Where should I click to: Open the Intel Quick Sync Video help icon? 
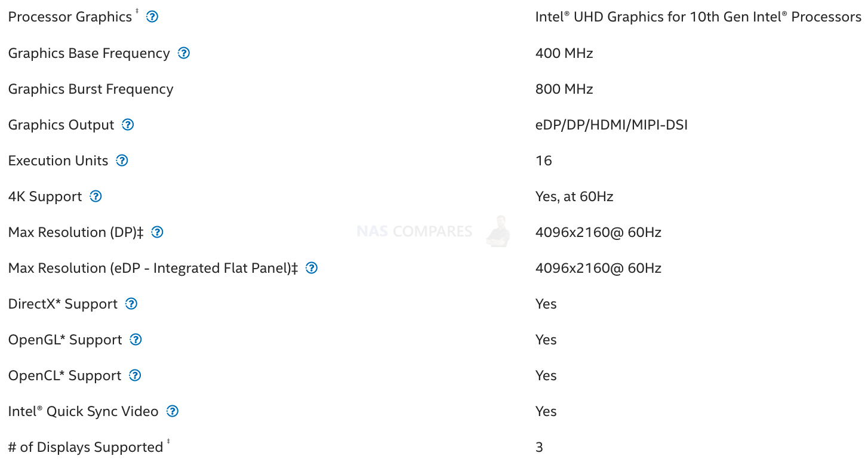click(173, 411)
